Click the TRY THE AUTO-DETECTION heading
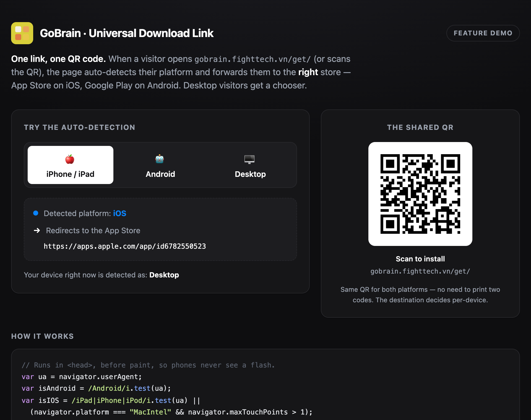This screenshot has width=531, height=420. click(x=80, y=127)
